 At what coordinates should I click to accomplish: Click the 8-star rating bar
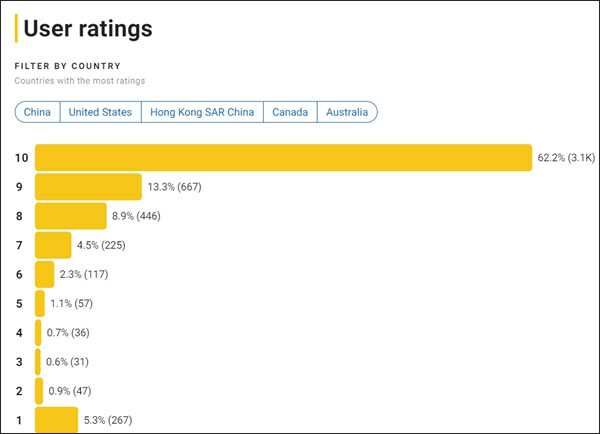tap(71, 216)
